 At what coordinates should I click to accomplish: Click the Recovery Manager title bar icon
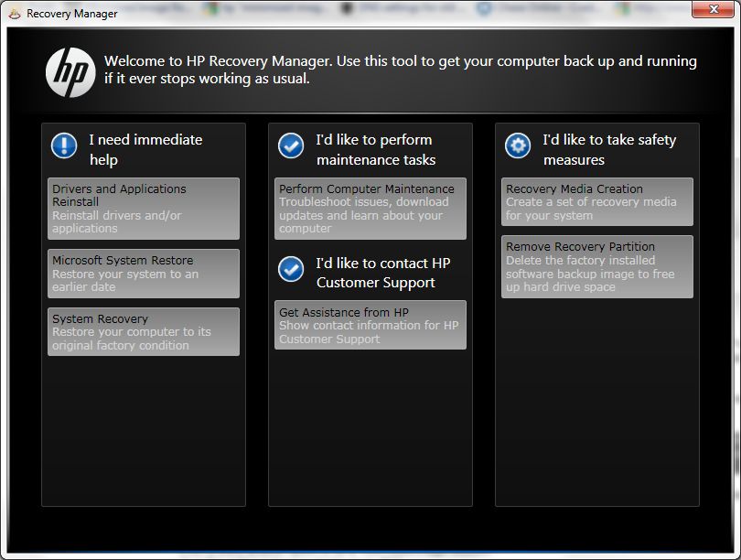(15, 14)
